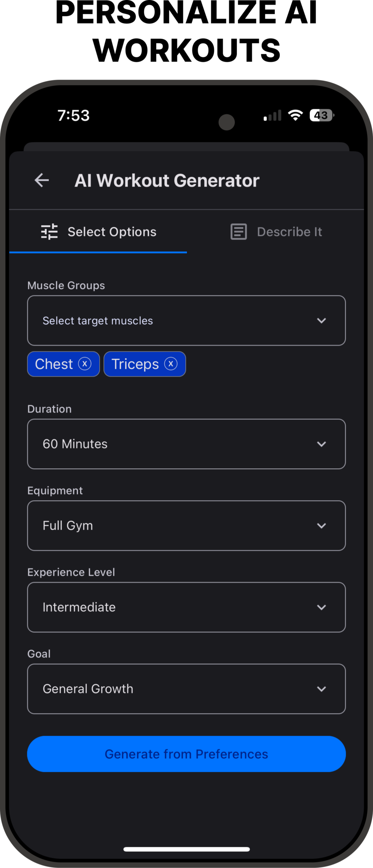Open the Select target muscles dropdown
The height and width of the screenshot is (868, 373).
click(x=186, y=320)
